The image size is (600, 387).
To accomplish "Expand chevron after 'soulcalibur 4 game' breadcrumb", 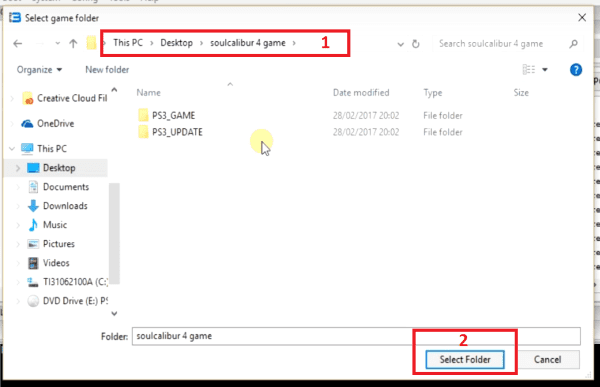I will point(294,43).
